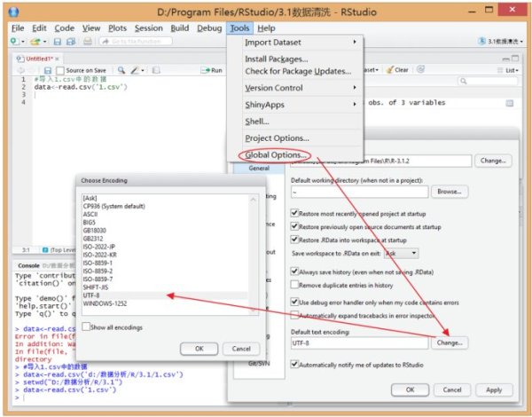Save the Untitled1 script from editor toolbar

tap(48, 70)
